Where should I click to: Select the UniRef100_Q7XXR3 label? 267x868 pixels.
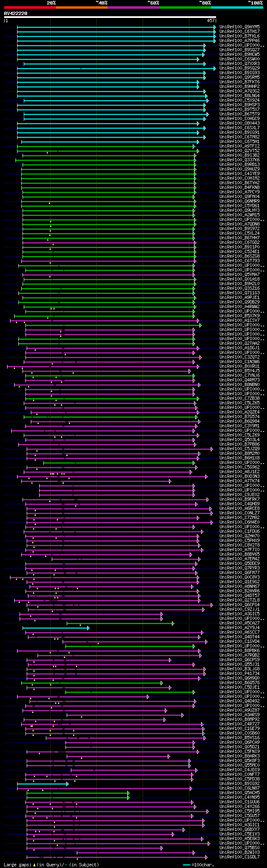coord(239,63)
